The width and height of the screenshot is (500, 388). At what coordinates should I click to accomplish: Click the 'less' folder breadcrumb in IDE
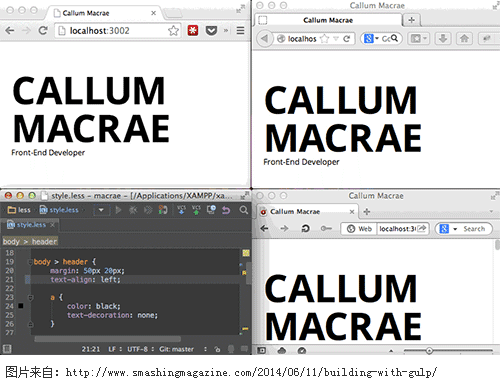pyautogui.click(x=19, y=210)
